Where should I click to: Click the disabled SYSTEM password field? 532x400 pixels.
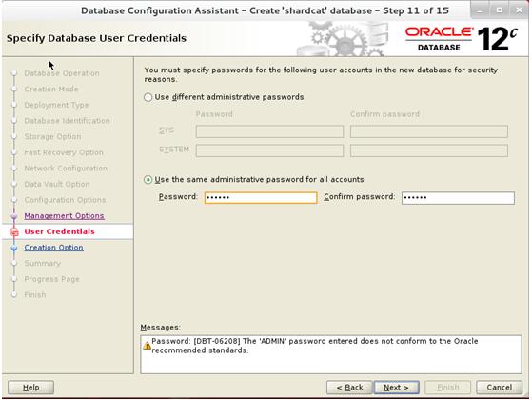[269, 150]
